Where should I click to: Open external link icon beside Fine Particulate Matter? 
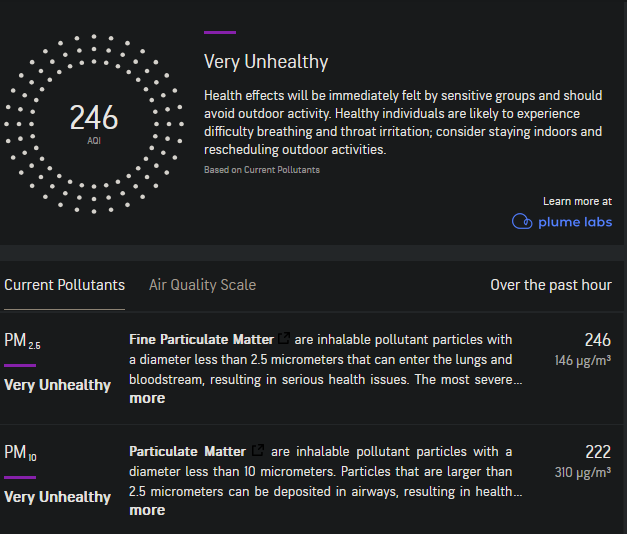click(x=283, y=340)
